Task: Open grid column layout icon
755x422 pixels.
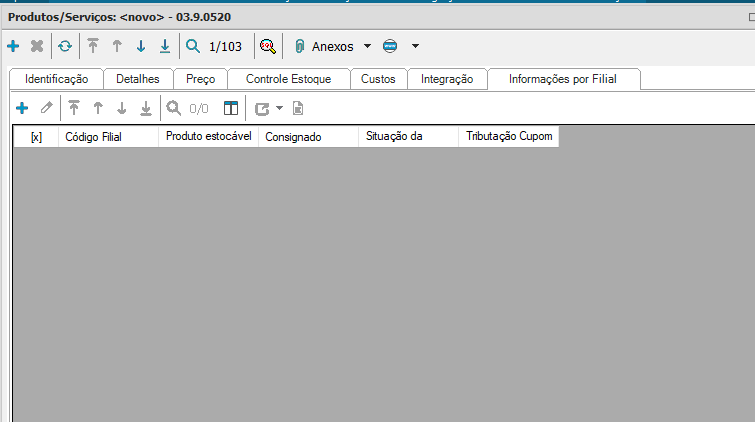Action: point(231,108)
